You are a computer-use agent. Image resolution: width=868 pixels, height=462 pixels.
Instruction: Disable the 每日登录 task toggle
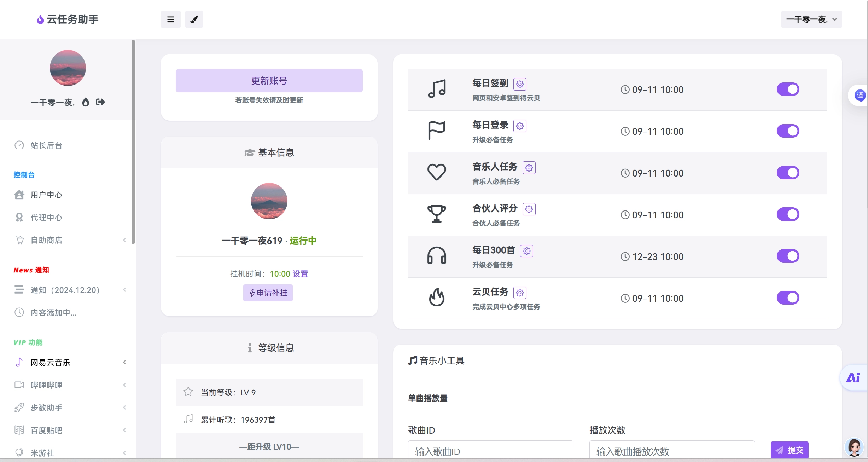[788, 131]
